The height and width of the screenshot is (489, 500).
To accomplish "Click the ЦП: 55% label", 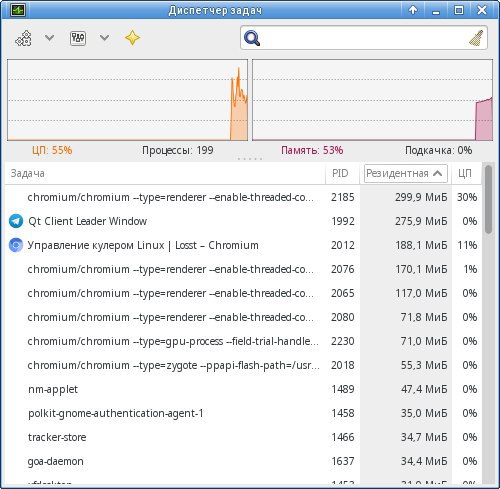I will (52, 150).
